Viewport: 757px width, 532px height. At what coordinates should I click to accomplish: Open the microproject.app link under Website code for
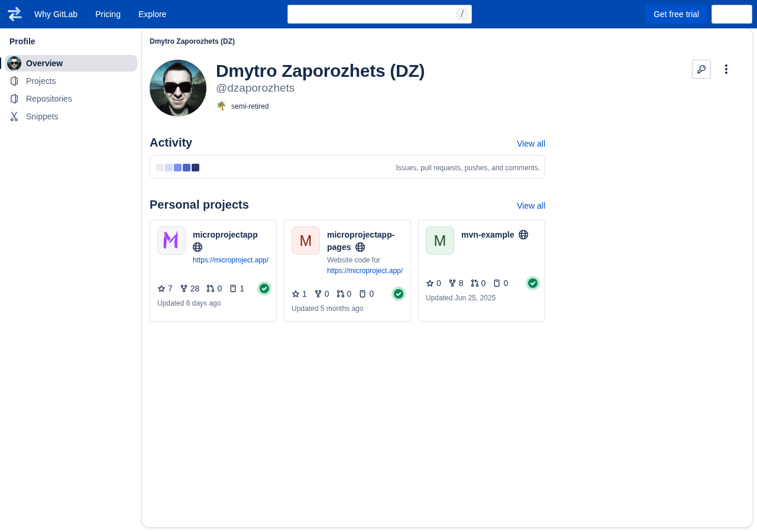pos(365,271)
